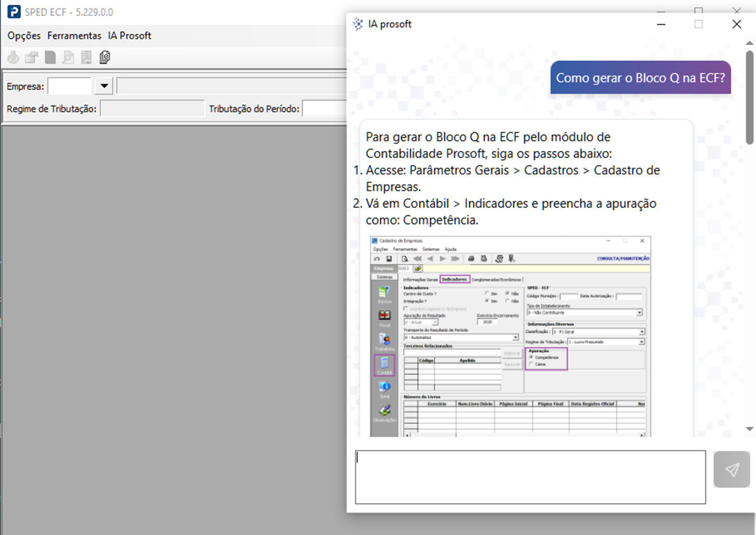Open the Opções menu
The height and width of the screenshot is (535, 756).
(24, 35)
